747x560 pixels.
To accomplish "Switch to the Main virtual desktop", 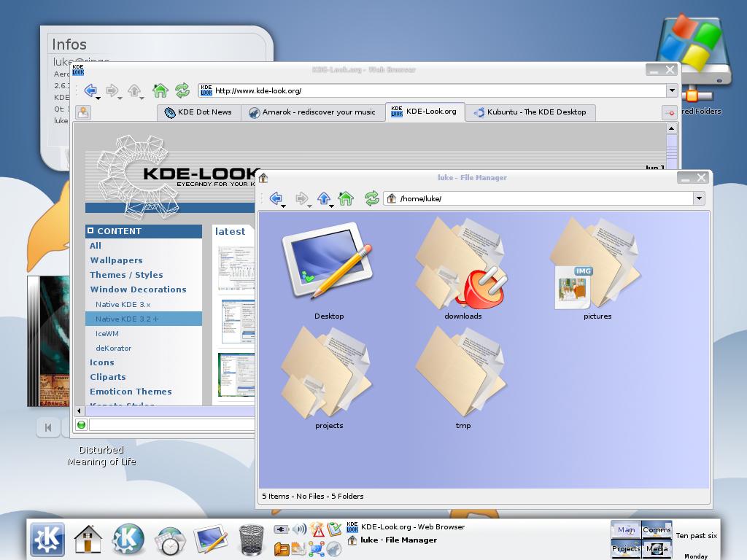I will [626, 529].
